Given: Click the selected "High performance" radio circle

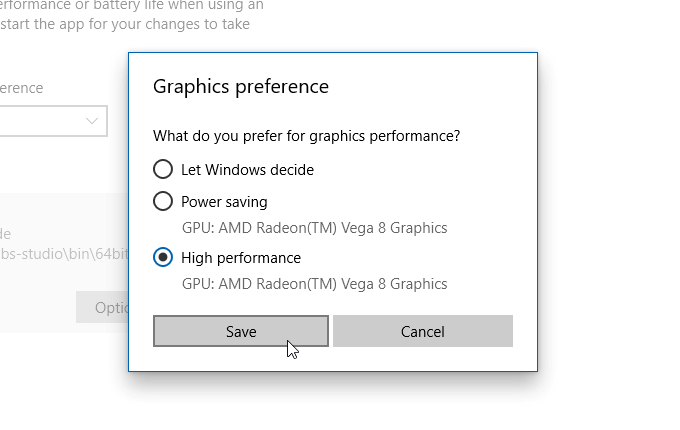Looking at the screenshot, I should pos(163,258).
